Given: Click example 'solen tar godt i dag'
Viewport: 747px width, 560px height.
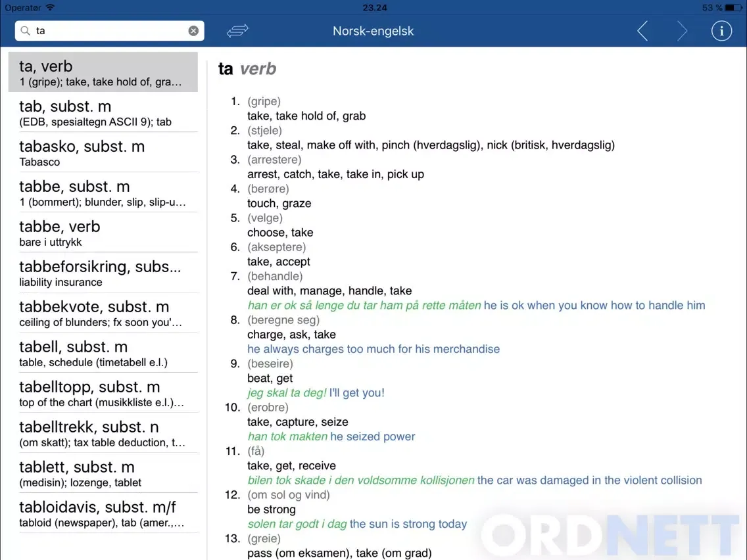Looking at the screenshot, I should [x=297, y=525].
